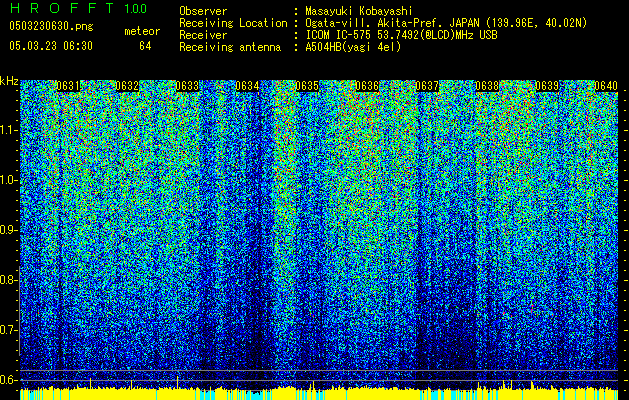Click the 1.1 frequency axis label

tap(9, 130)
